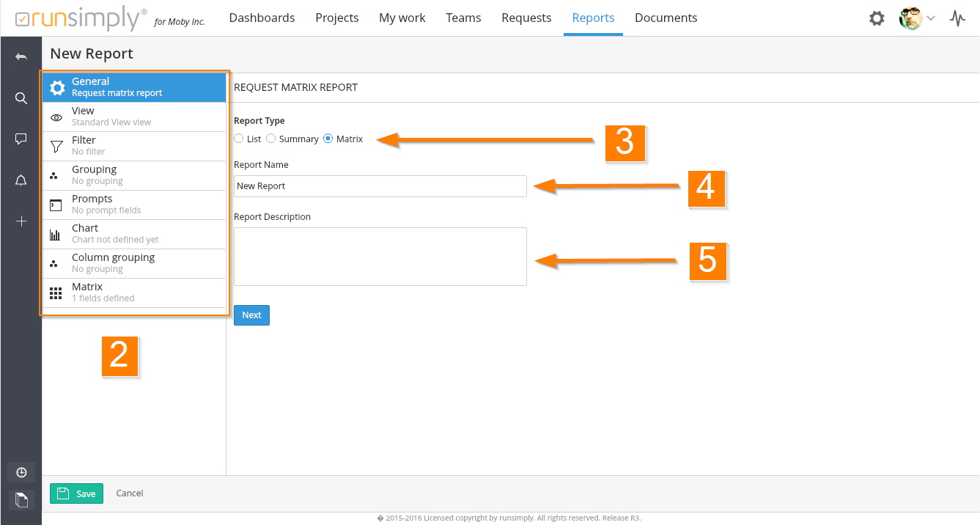The width and height of the screenshot is (980, 525).
Task: Select the Matrix report type
Action: [328, 139]
